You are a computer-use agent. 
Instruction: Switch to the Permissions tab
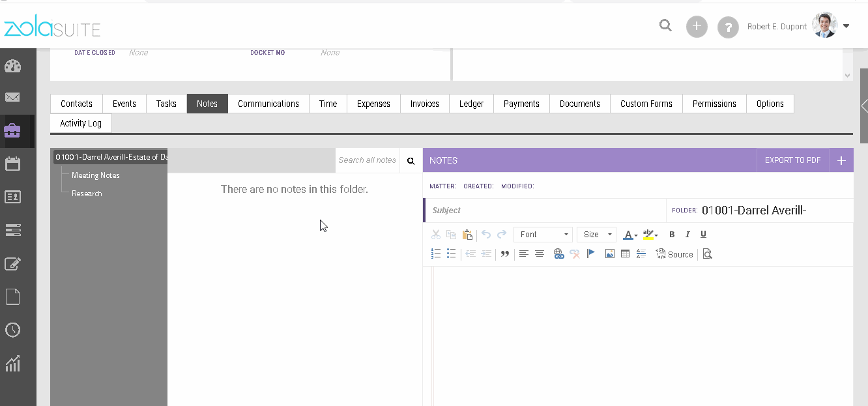(x=714, y=104)
